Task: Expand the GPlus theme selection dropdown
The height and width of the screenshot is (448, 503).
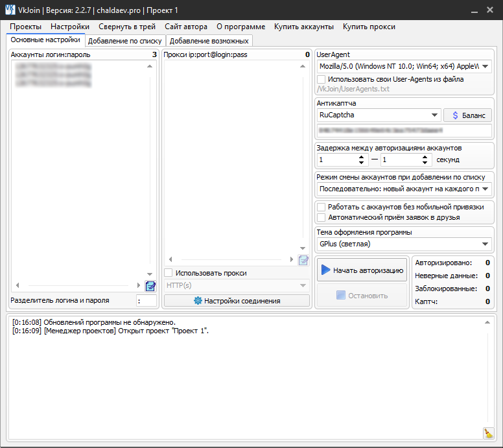Action: (x=485, y=244)
